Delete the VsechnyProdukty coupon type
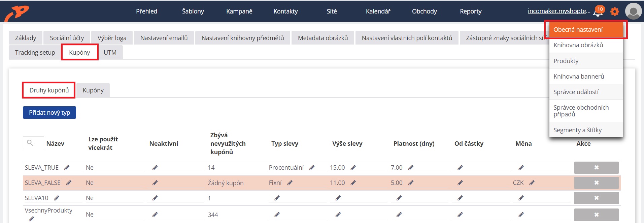 (596, 215)
